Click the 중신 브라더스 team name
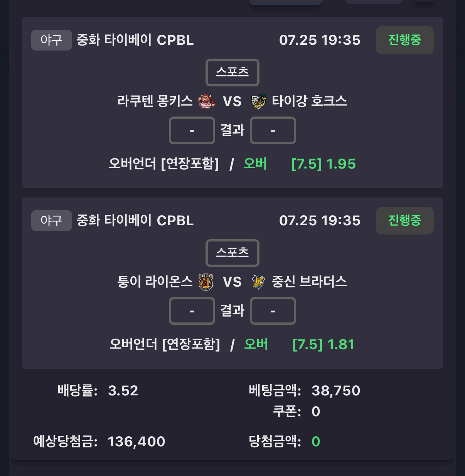 [309, 282]
